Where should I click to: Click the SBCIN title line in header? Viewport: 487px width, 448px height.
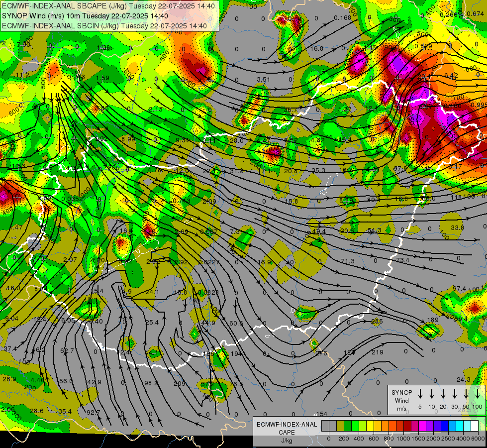point(104,26)
